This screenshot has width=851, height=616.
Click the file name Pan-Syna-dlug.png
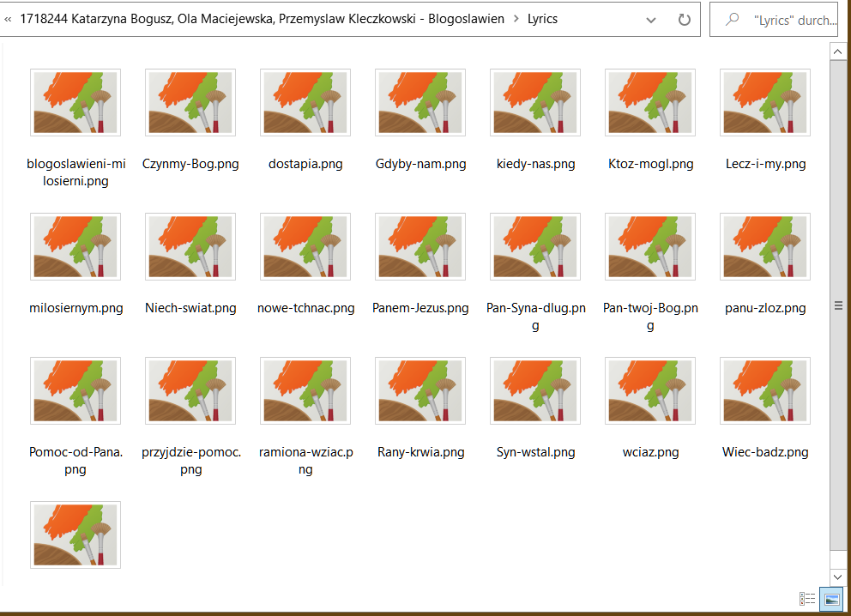pyautogui.click(x=535, y=317)
